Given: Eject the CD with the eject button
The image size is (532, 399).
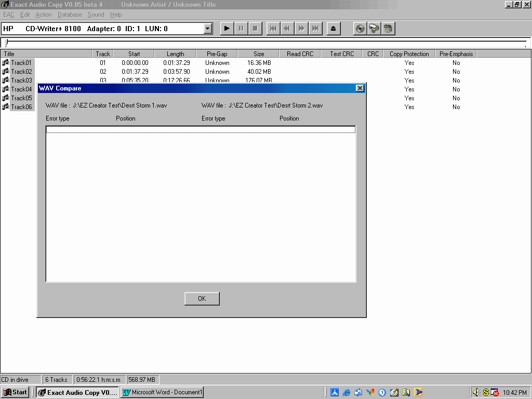Looking at the screenshot, I should [x=333, y=29].
